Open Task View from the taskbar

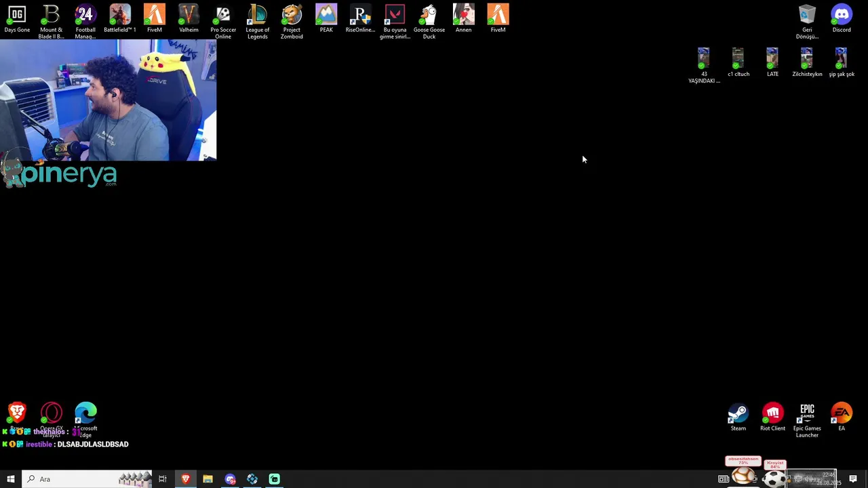coord(163,479)
